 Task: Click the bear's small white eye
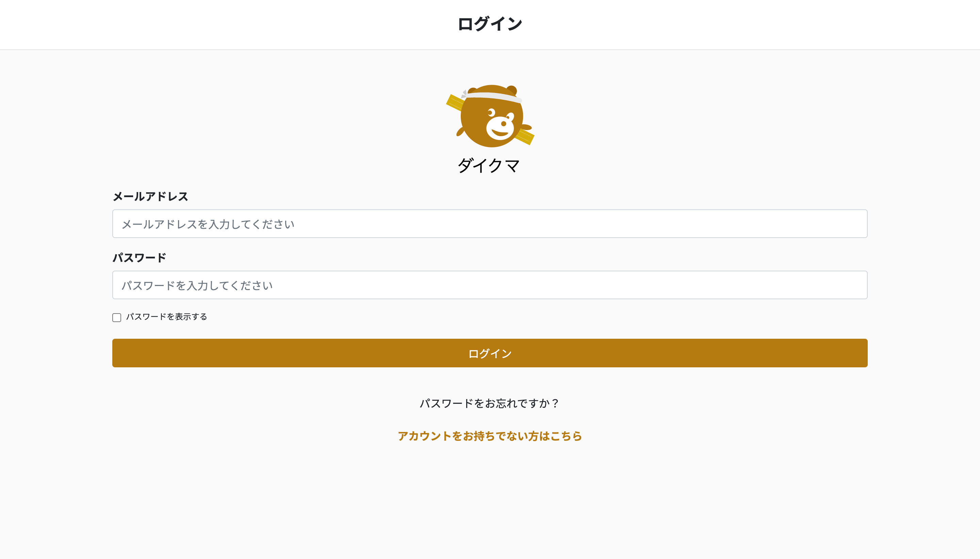pos(491,112)
